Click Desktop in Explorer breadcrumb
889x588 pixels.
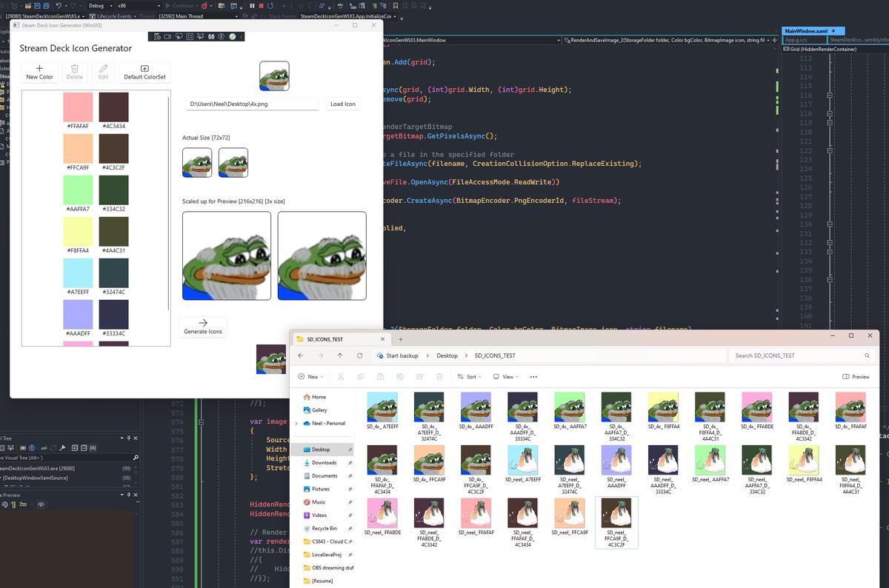tap(447, 355)
